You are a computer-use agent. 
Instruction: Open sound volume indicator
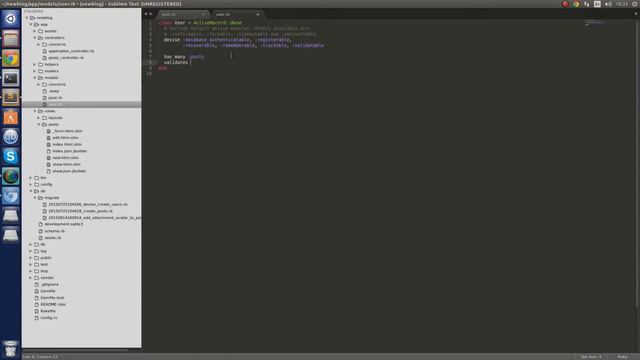tap(608, 4)
